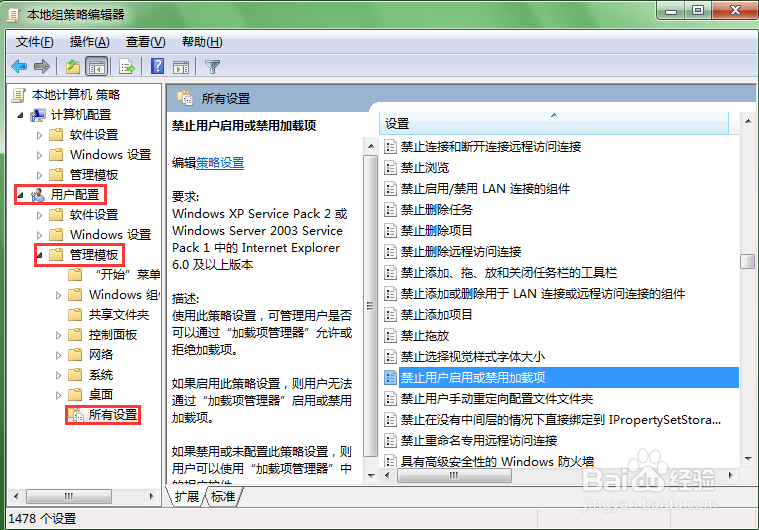Select 禁止添加、拖、放和关闭任务栏的工具栏
Viewport: 759px width, 530px height.
pyautogui.click(x=509, y=273)
